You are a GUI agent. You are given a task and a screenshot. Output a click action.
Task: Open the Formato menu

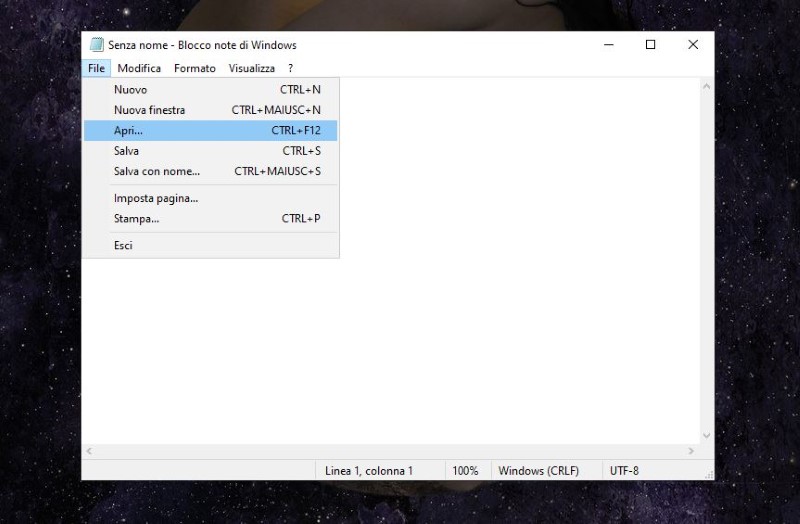pos(194,68)
